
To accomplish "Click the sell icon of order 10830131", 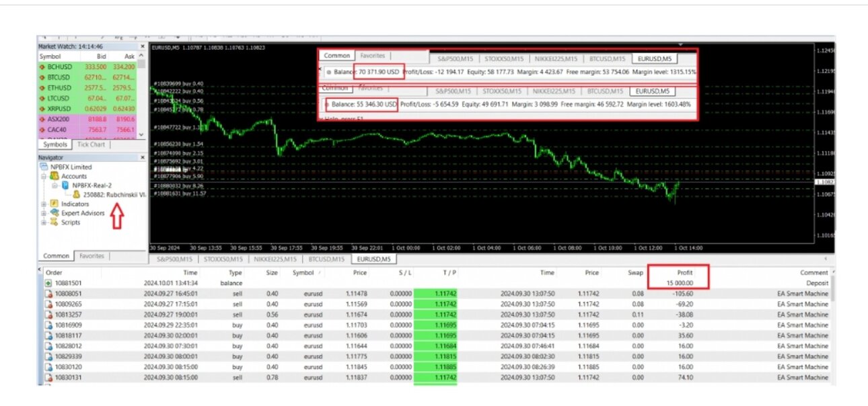I will [x=48, y=377].
